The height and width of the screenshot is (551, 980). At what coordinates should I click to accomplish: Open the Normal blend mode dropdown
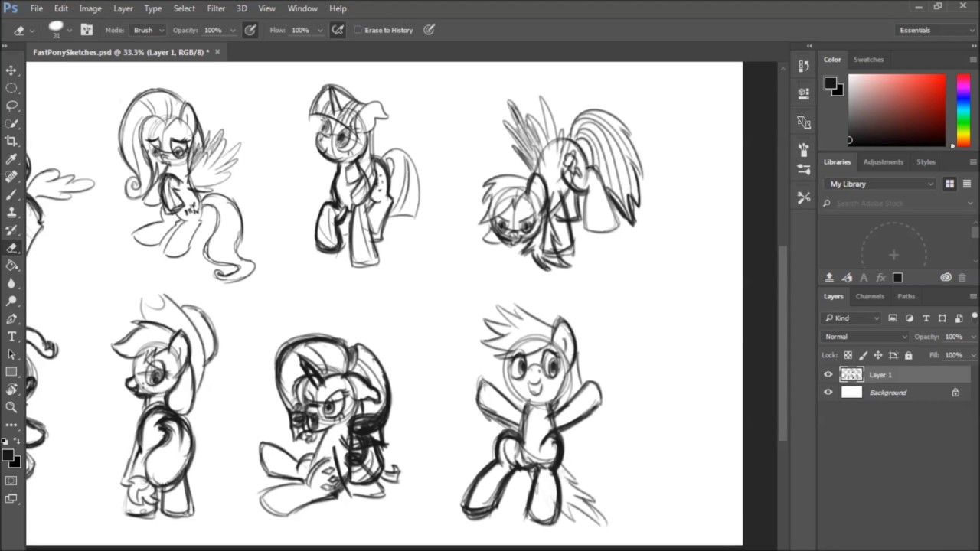coord(865,337)
